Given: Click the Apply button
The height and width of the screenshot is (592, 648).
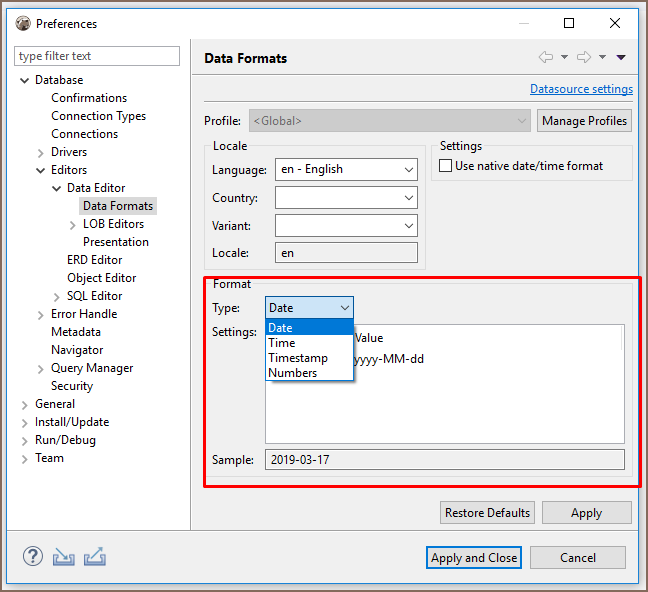Looking at the screenshot, I should point(586,513).
